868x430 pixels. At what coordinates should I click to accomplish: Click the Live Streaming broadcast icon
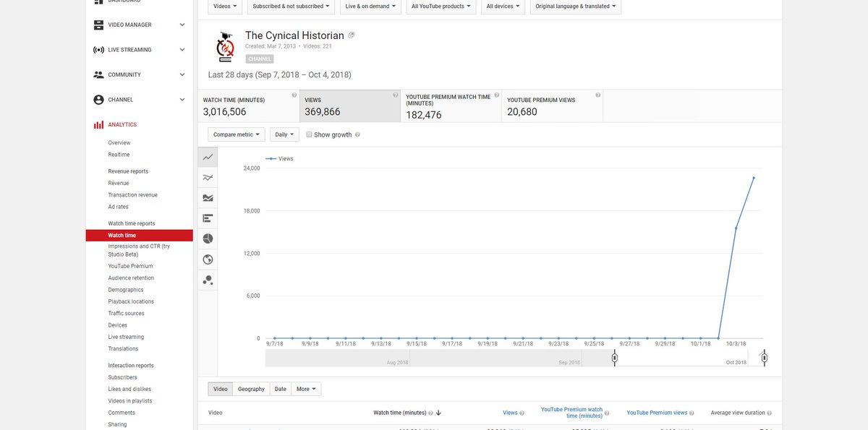[x=98, y=50]
